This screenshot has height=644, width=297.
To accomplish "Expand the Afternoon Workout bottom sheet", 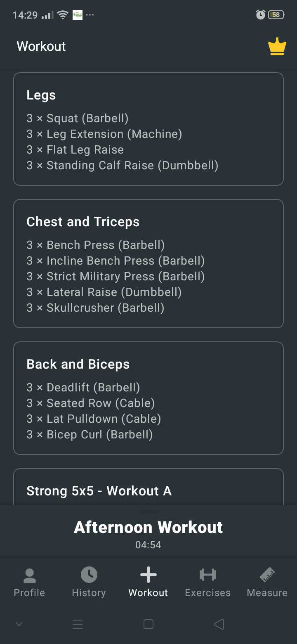I will 148,511.
